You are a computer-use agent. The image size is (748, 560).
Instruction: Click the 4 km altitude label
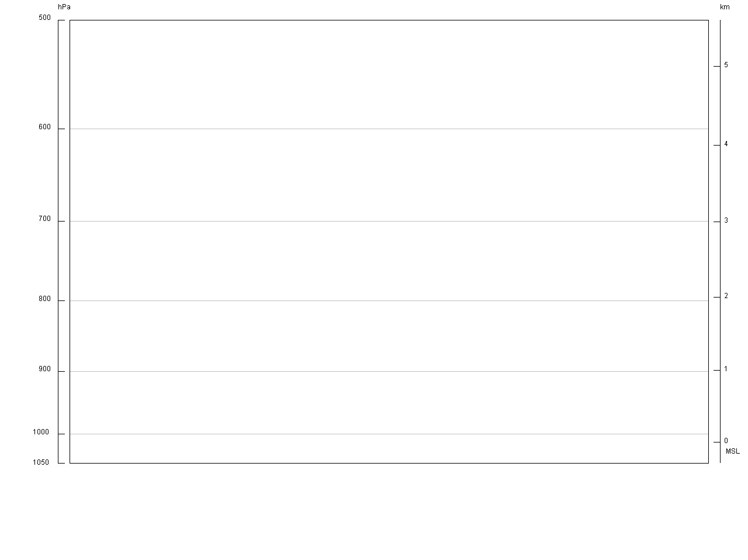(x=726, y=144)
